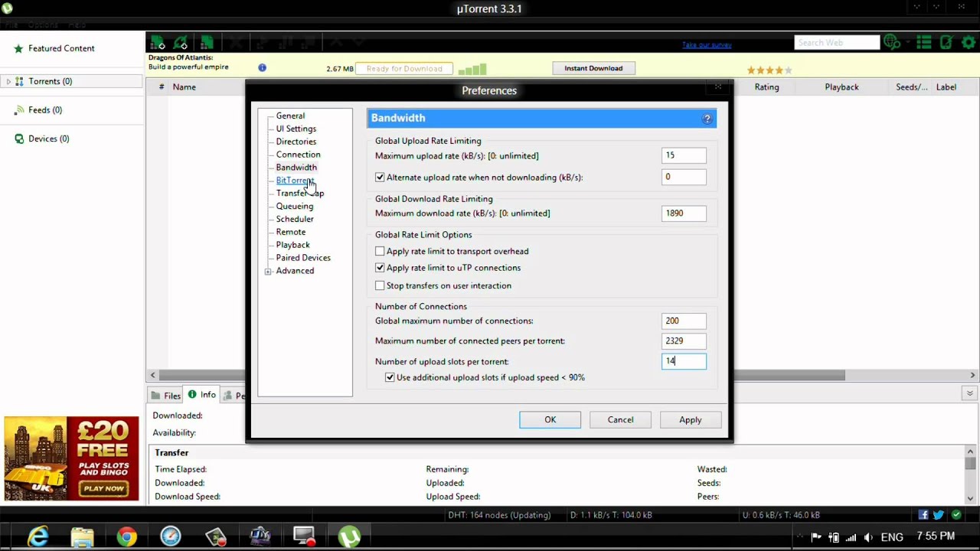Click Apply in Preferences dialog
The image size is (980, 551).
(x=690, y=419)
